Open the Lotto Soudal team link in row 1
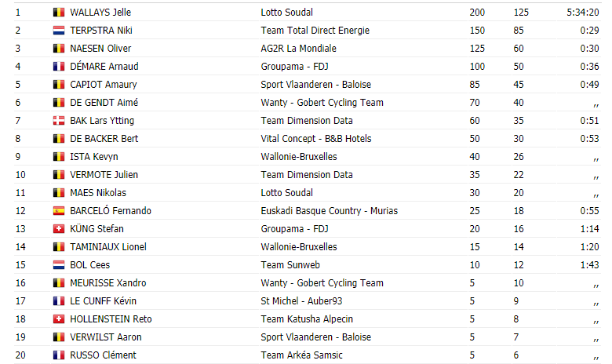612x364 pixels. tap(287, 13)
